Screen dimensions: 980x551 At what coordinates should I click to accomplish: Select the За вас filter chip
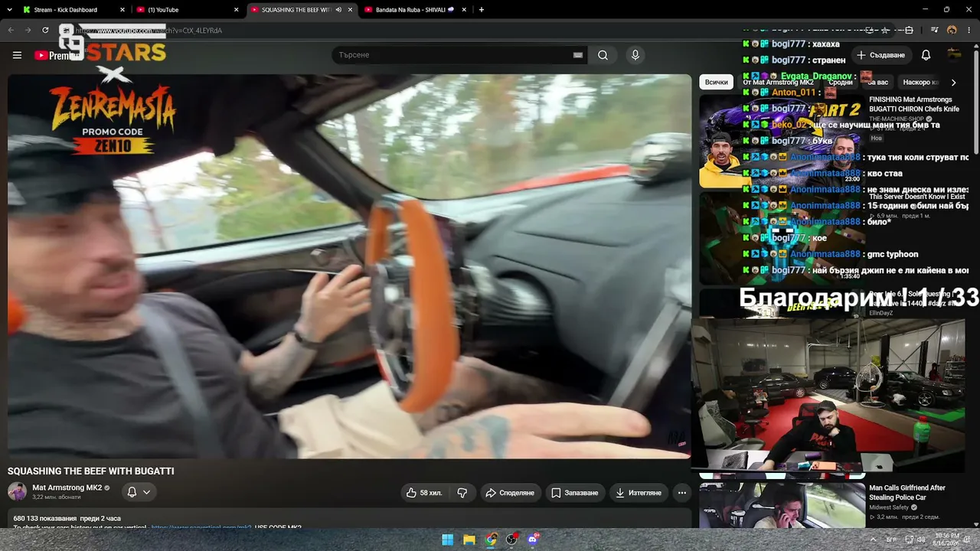877,82
